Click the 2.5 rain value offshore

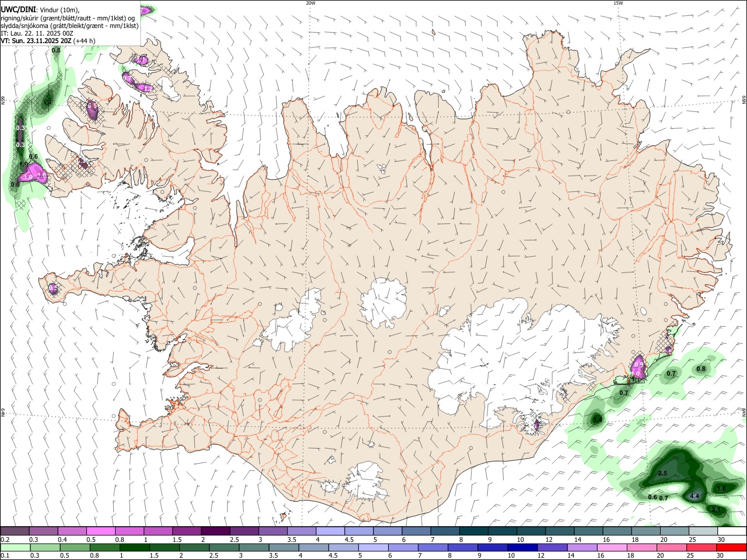662,473
